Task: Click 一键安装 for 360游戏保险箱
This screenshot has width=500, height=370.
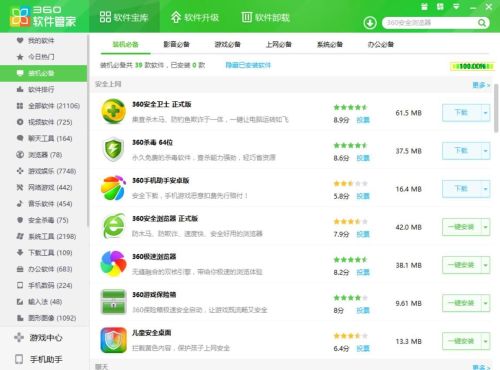Action: [462, 303]
